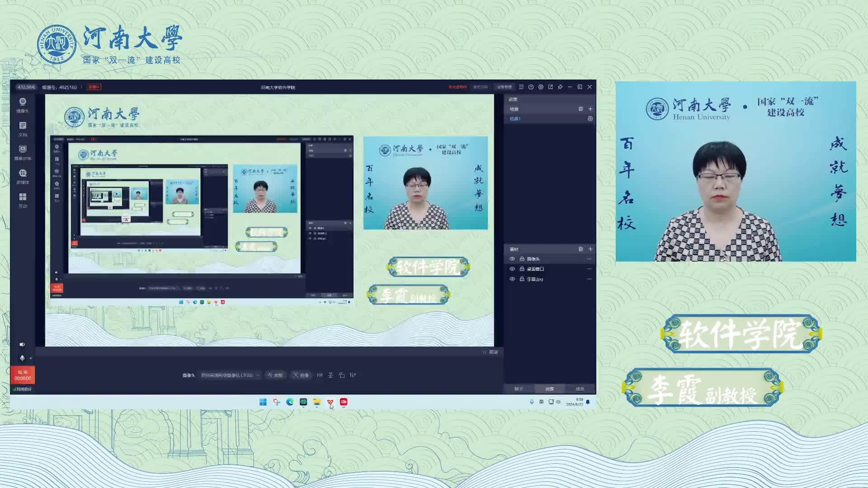This screenshot has height=488, width=868.
Task: Open more options for 摄像头 layer
Action: tap(589, 259)
